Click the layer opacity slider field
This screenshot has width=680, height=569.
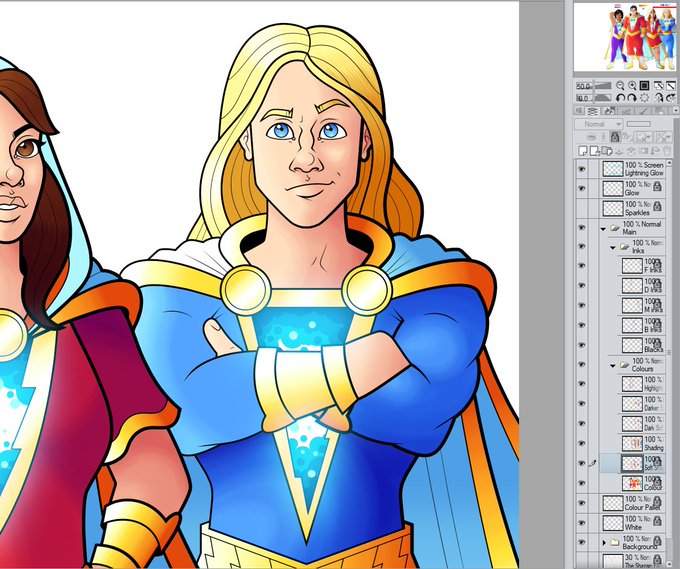point(639,124)
